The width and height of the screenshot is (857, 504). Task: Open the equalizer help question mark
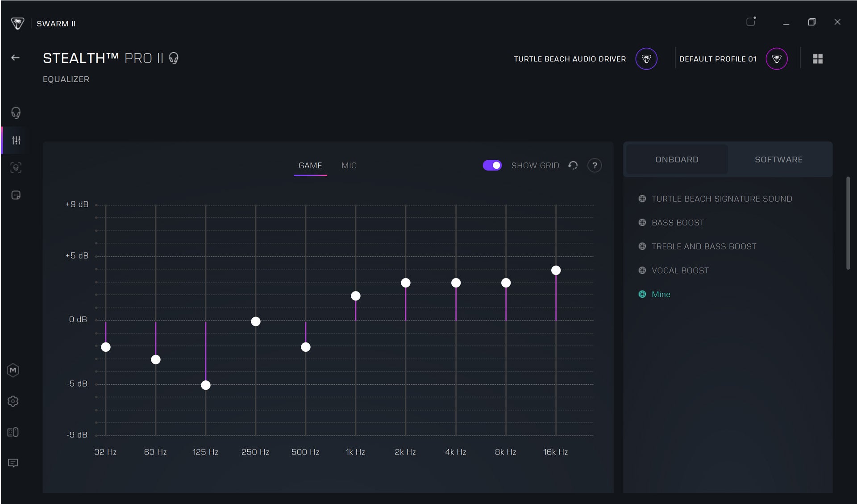coord(595,166)
